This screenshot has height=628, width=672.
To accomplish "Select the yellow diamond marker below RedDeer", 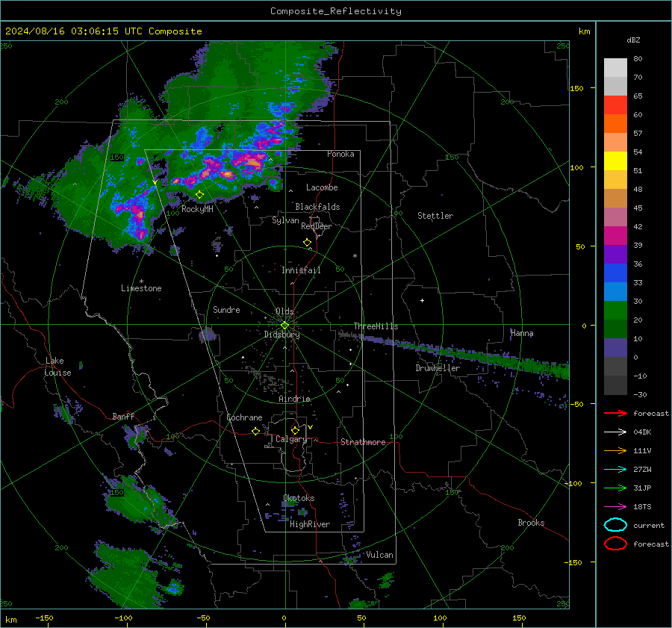I will tap(307, 243).
